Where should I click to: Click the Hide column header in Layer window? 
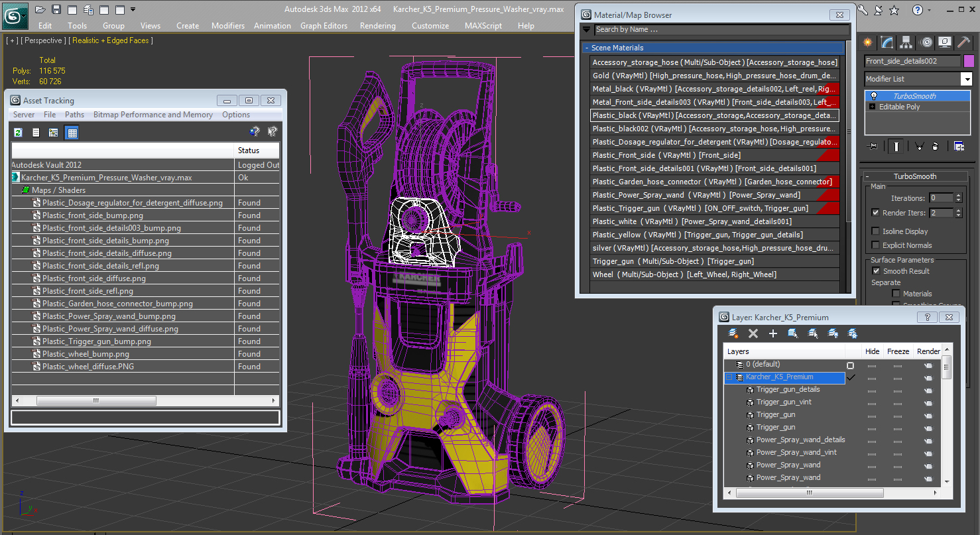click(873, 351)
